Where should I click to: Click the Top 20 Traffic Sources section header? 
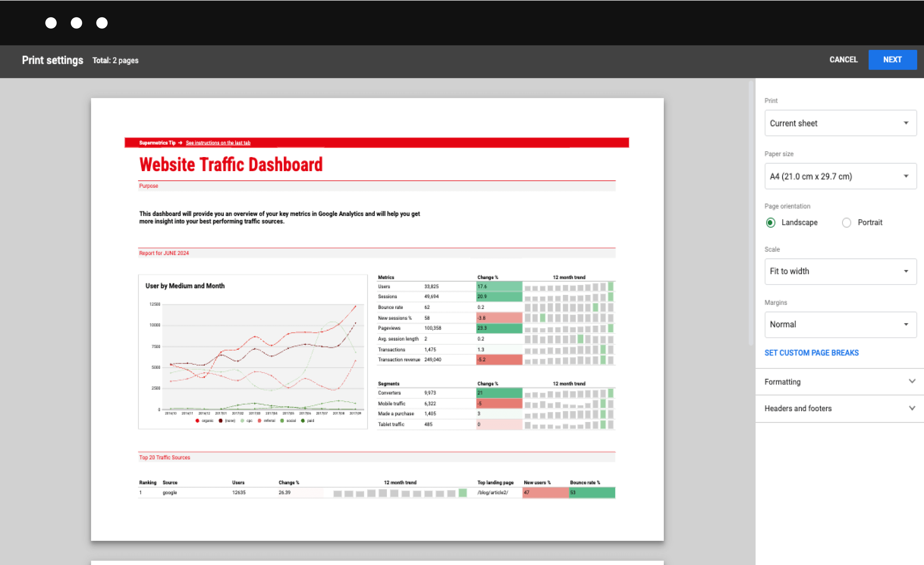(x=165, y=457)
